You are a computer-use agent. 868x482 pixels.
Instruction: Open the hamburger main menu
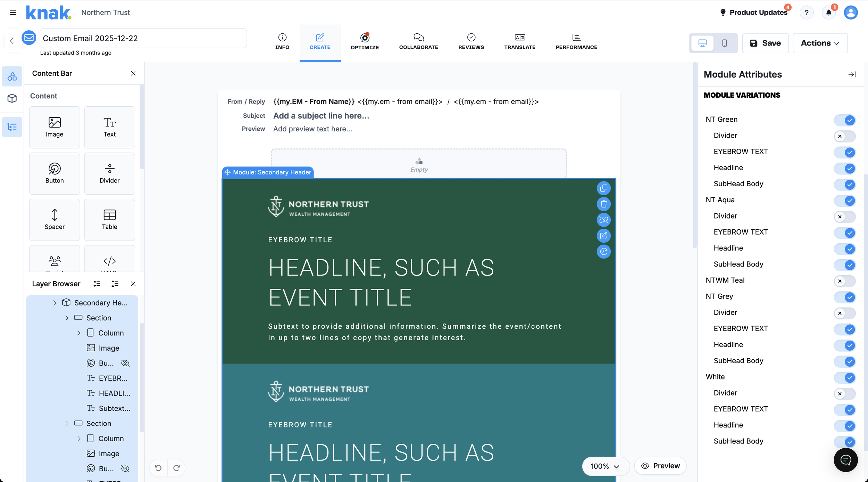click(x=13, y=13)
